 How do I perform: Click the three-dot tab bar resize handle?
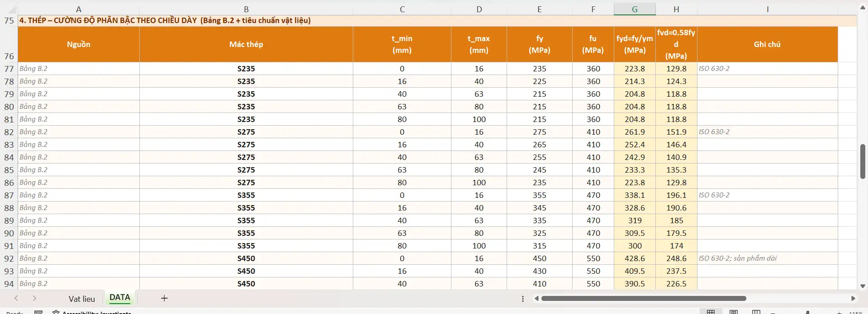523,299
